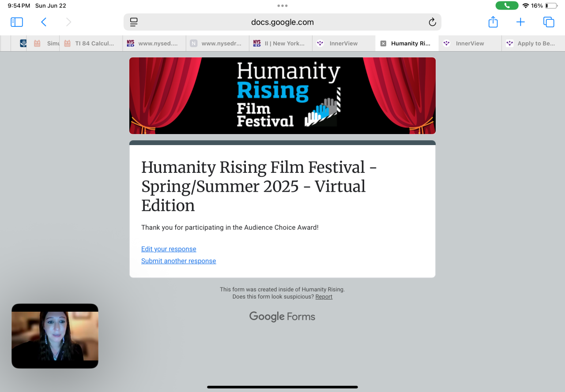Open the Google Forms logo link
This screenshot has width=565, height=392.
(282, 317)
